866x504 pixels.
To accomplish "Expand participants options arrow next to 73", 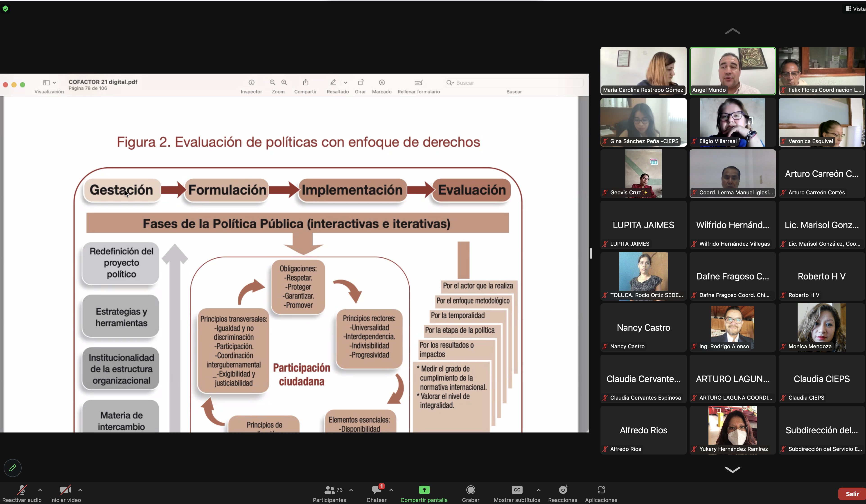I will coord(351,490).
